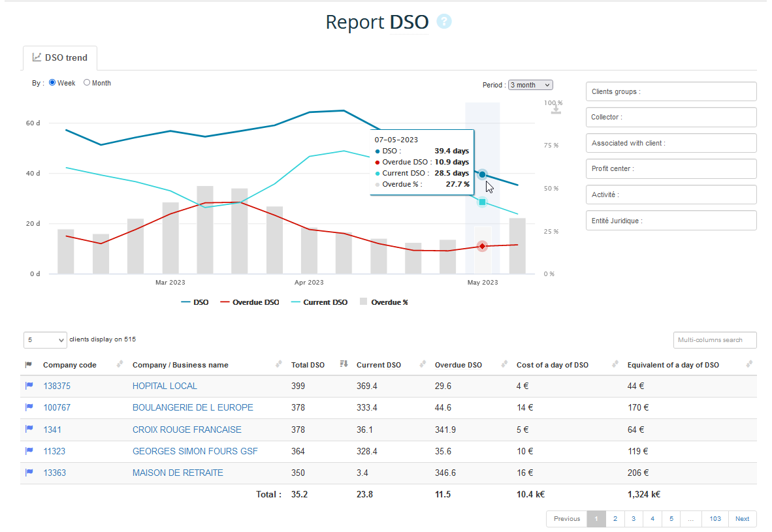Viewport: 772px width, 532px height.
Task: Click flag icon for HOPITAL LOCAL row
Action: pyautogui.click(x=29, y=386)
